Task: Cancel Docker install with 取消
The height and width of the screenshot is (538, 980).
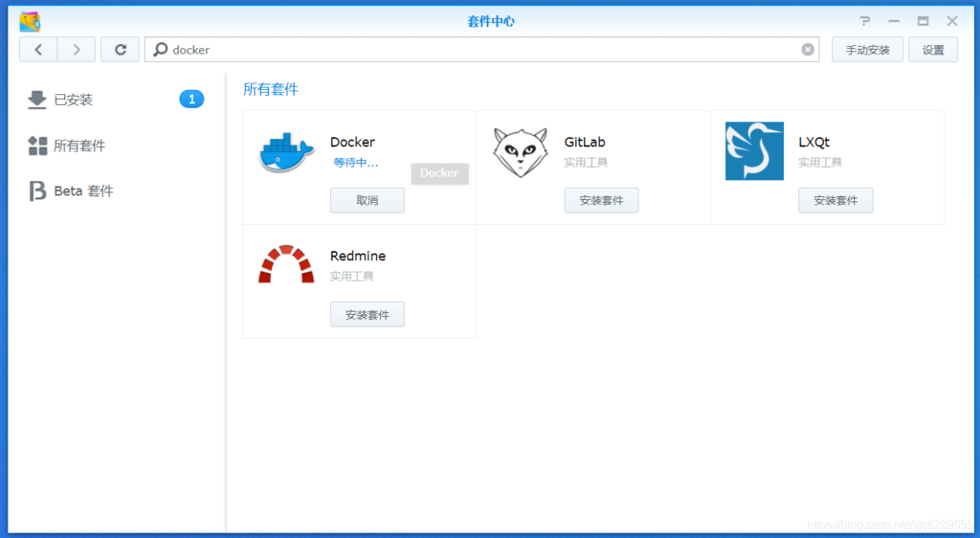Action: [x=367, y=201]
